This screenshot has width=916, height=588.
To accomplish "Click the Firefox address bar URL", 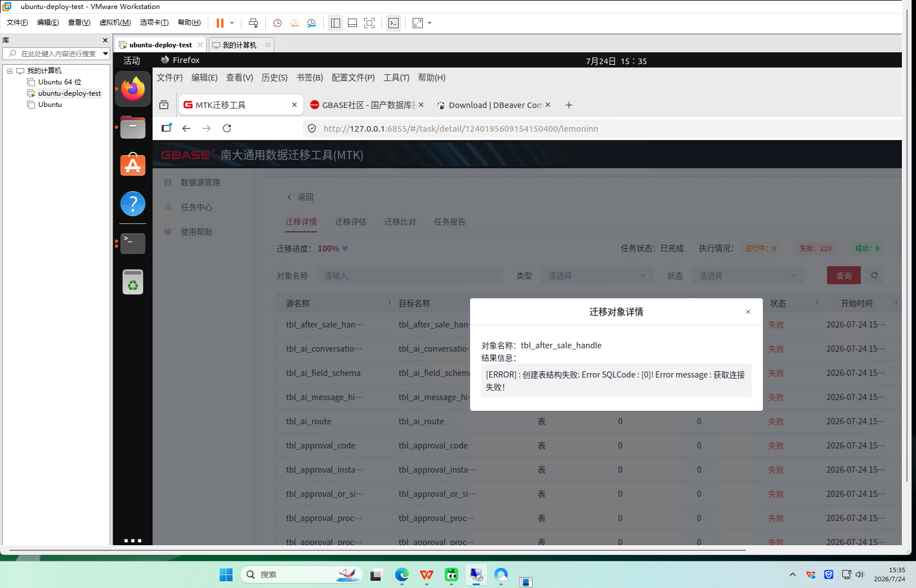I will [x=461, y=129].
